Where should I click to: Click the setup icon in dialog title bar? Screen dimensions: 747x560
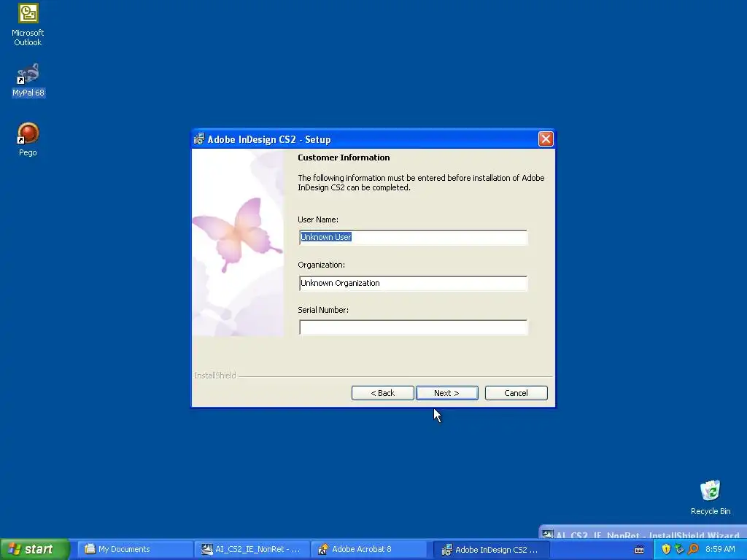coord(199,139)
